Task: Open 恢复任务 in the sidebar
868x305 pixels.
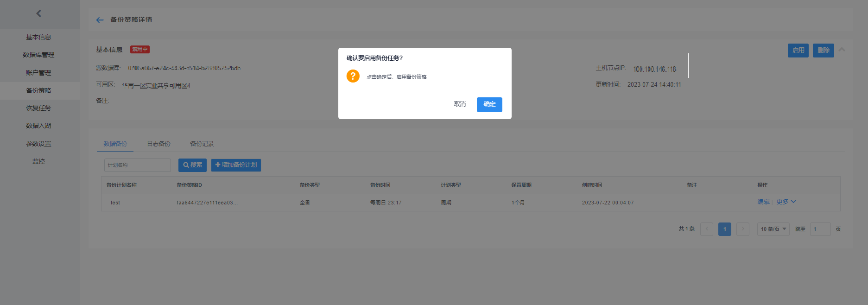Action: point(39,108)
